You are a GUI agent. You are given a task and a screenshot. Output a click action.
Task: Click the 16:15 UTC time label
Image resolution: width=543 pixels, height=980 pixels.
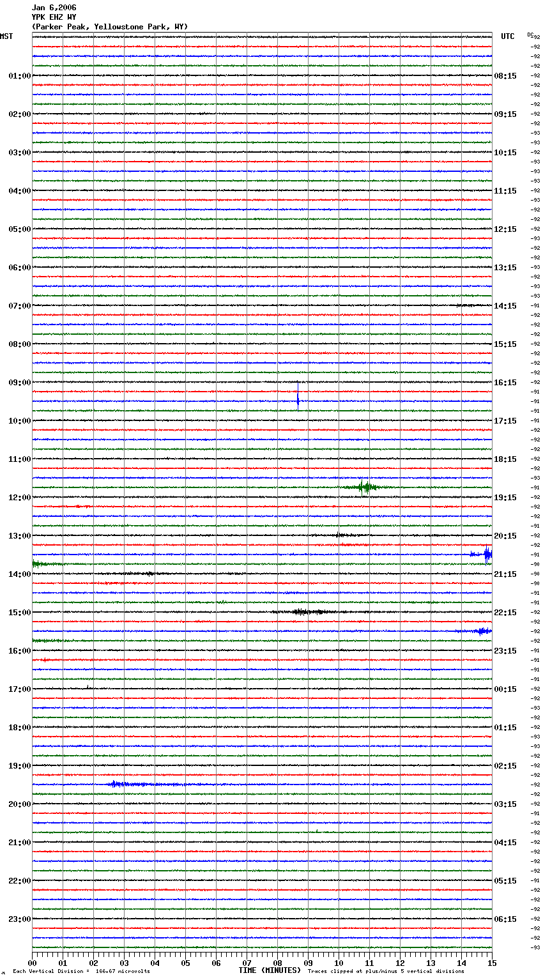505,383
